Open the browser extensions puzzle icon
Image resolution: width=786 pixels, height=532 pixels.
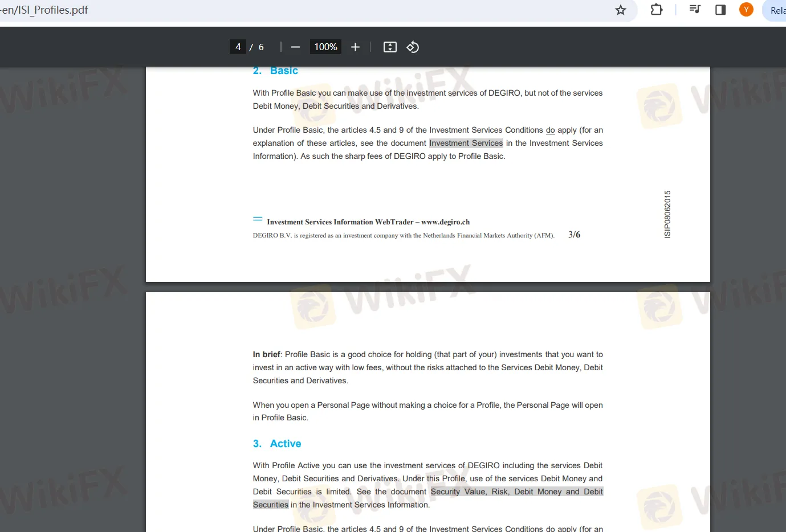pyautogui.click(x=657, y=10)
